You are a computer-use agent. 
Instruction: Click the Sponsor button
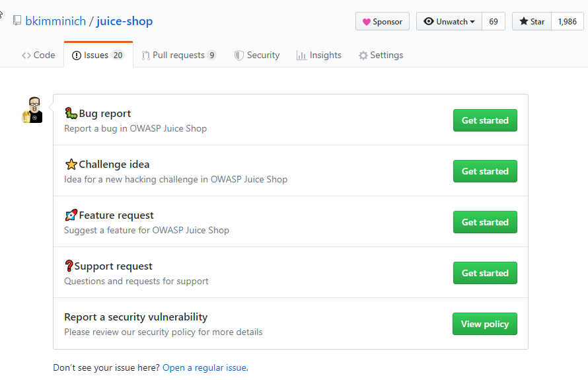point(383,21)
